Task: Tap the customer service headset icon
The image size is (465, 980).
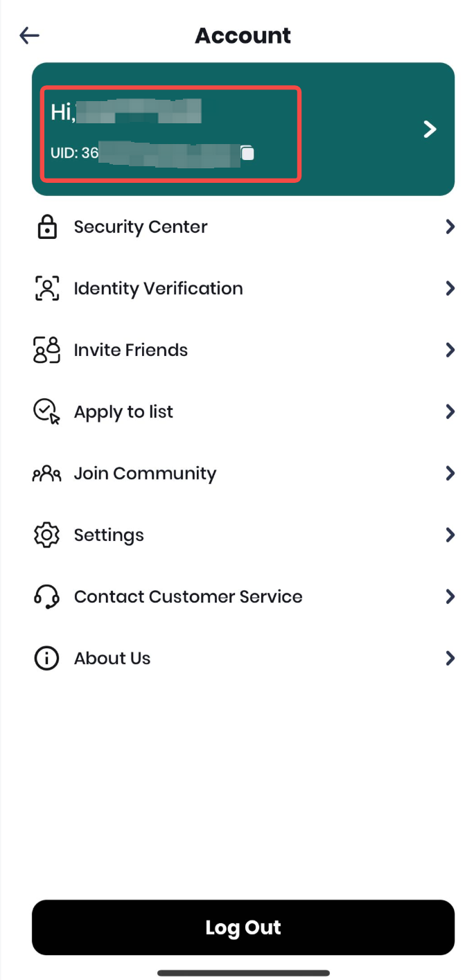Action: click(x=47, y=597)
